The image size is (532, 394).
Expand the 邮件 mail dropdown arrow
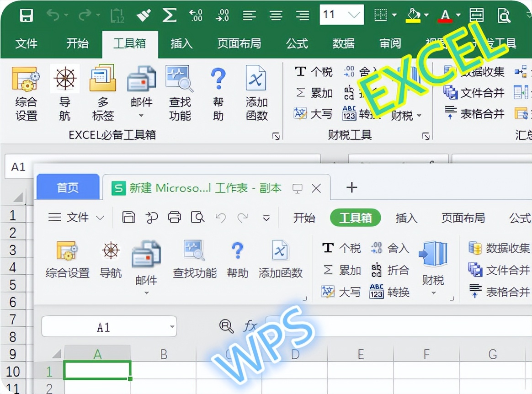(142, 115)
